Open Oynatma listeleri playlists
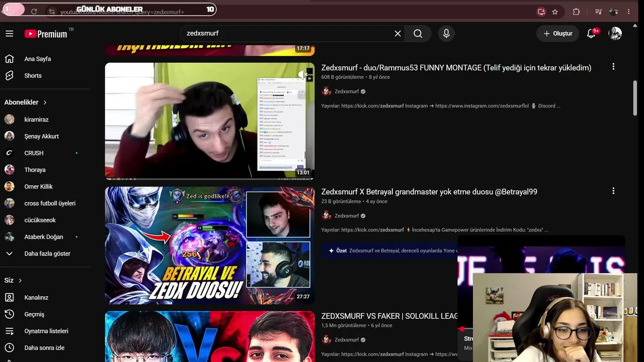The image size is (644, 362). (x=45, y=331)
